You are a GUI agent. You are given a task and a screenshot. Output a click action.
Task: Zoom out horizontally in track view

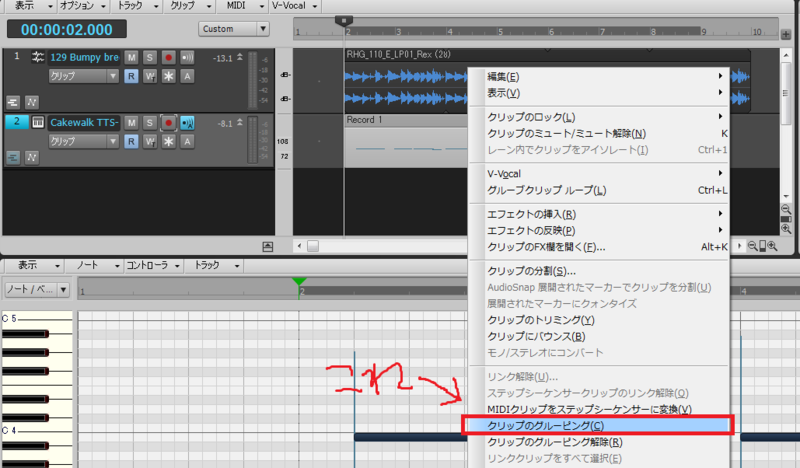point(752,246)
